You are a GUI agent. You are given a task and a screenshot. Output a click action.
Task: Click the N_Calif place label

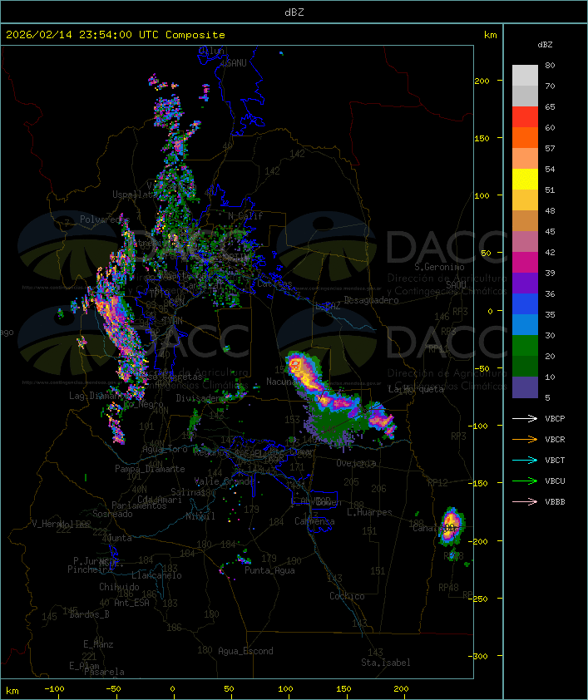coord(245,215)
